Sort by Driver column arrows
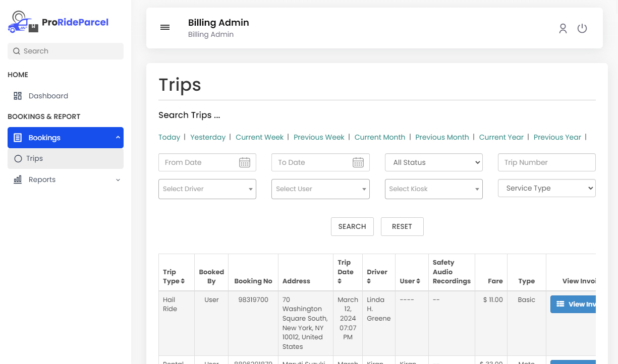Screen dimensions: 618x364 (x=369, y=281)
